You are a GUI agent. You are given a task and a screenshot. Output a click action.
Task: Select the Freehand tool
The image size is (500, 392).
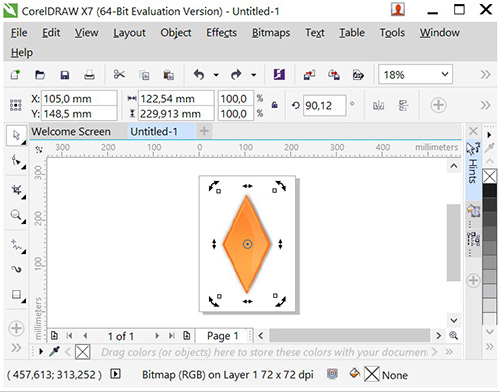[x=16, y=245]
